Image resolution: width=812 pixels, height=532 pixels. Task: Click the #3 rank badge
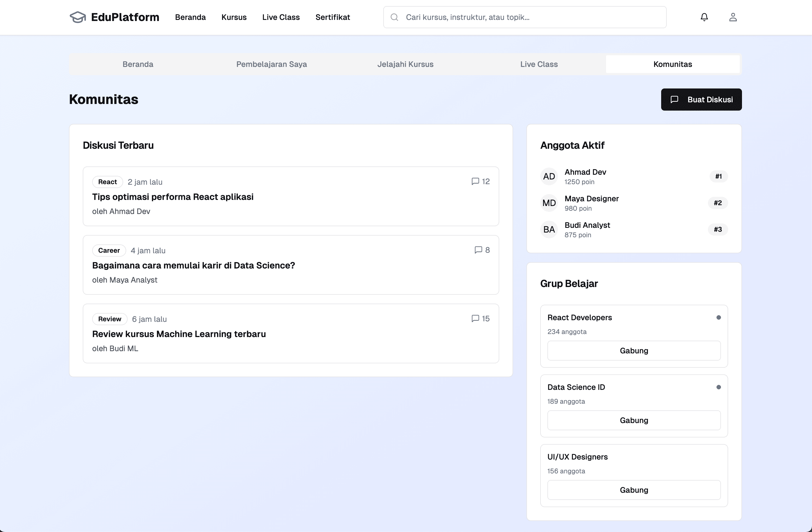[718, 230]
